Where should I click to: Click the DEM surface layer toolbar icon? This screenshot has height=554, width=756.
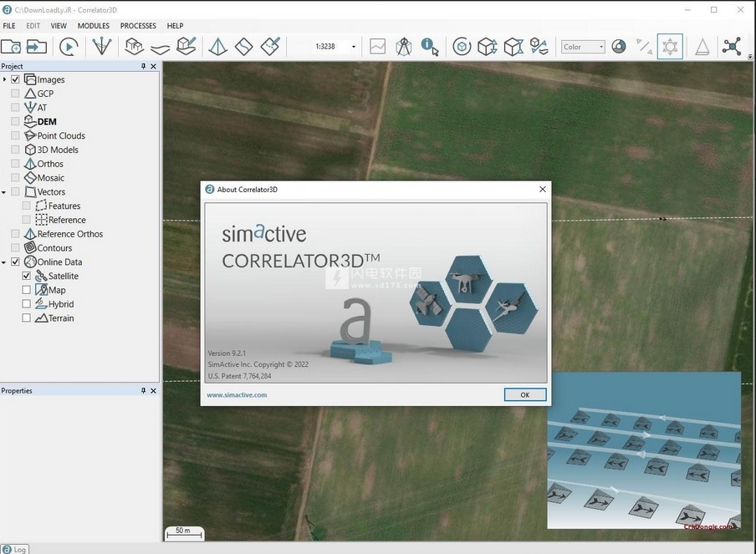(160, 48)
